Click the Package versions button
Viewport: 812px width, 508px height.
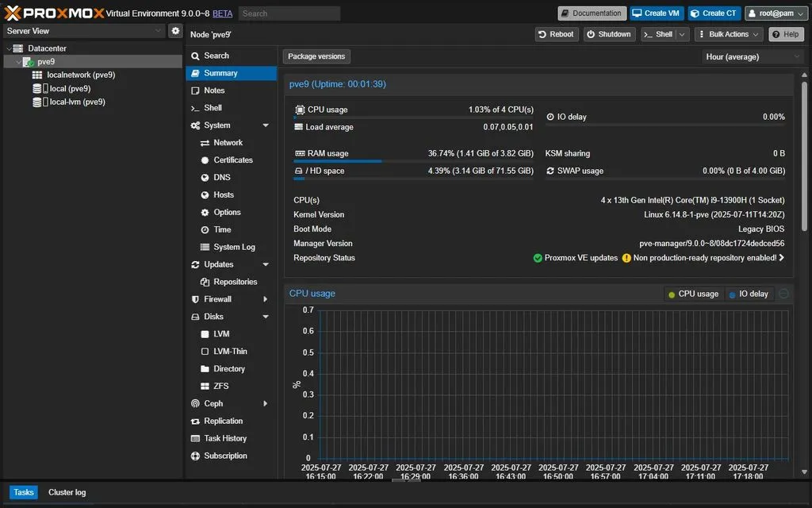point(316,56)
